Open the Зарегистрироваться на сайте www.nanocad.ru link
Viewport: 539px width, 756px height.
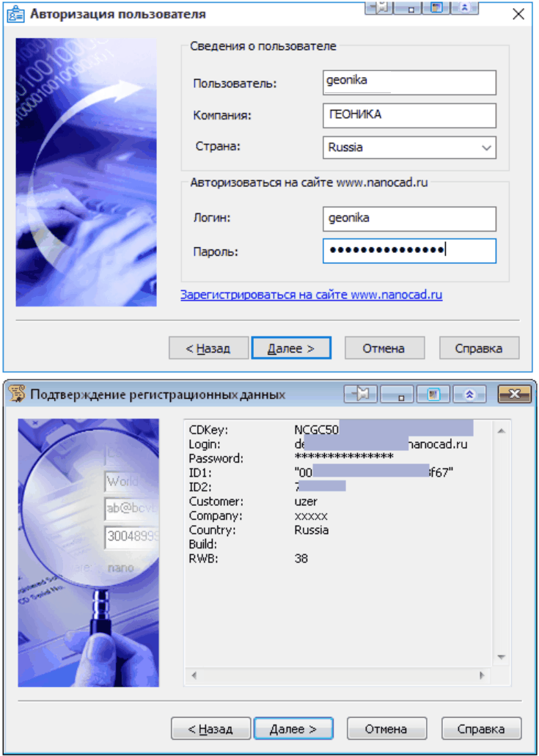311,295
